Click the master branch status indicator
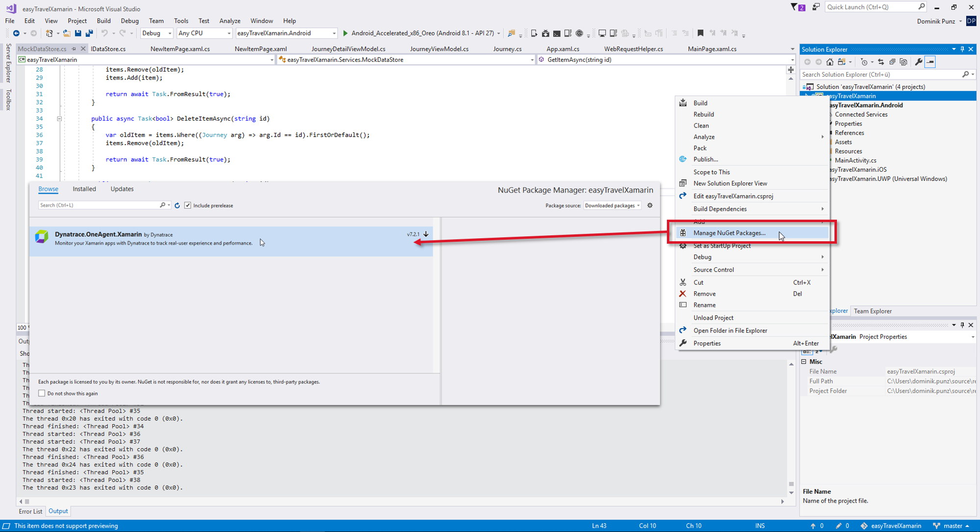This screenshot has height=532, width=980. point(951,526)
